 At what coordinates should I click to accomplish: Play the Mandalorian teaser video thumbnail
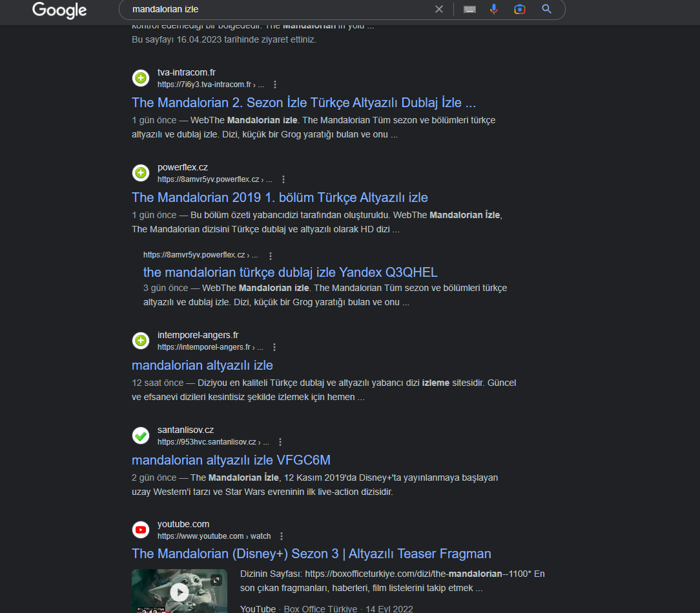tap(179, 592)
